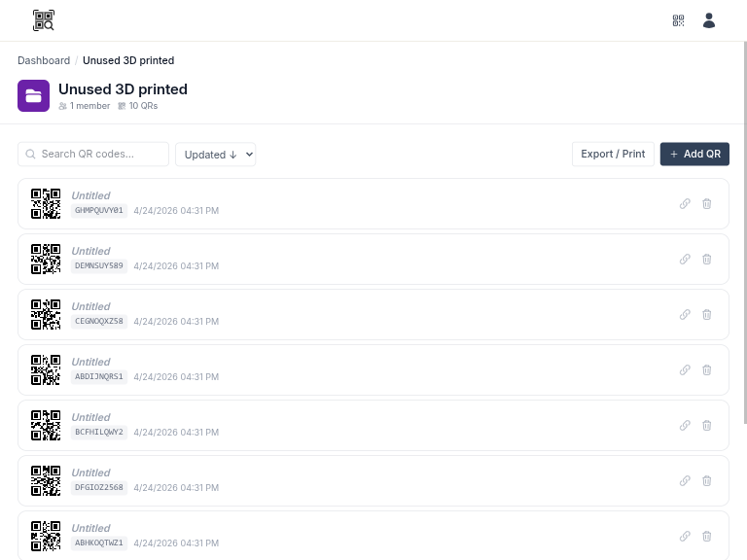Delete QR code GHMPQUVY01
This screenshot has width=747, height=560.
click(x=707, y=204)
